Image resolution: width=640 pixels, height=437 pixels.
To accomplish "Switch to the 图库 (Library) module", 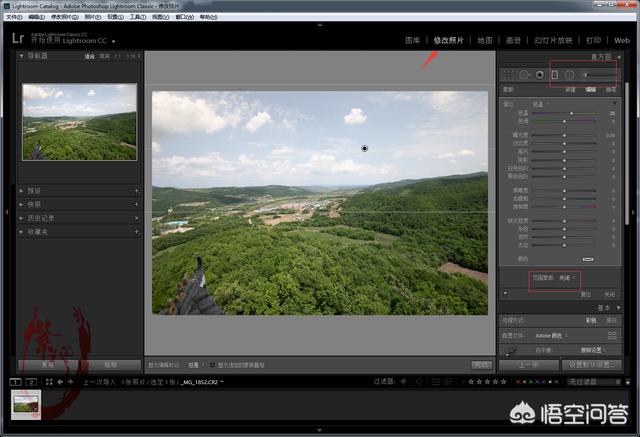I will 412,40.
